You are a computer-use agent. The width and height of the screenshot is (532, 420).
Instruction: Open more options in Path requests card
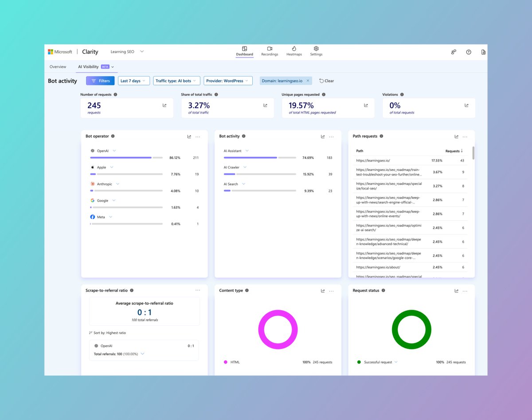(465, 136)
